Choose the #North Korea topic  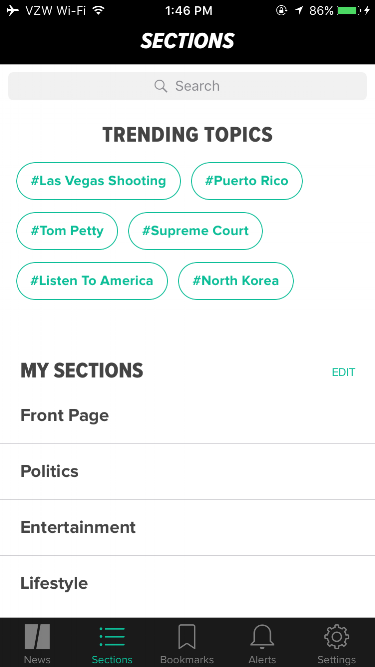tap(236, 281)
